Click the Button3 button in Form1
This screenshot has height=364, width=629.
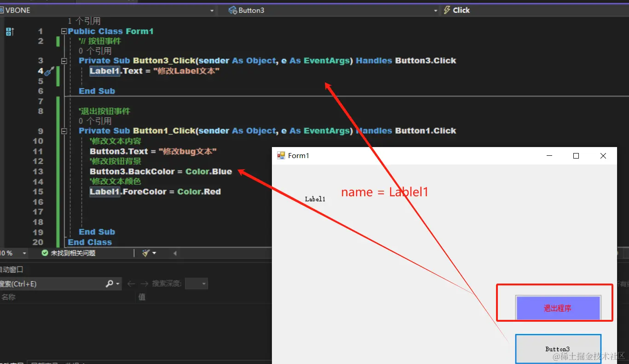point(558,349)
